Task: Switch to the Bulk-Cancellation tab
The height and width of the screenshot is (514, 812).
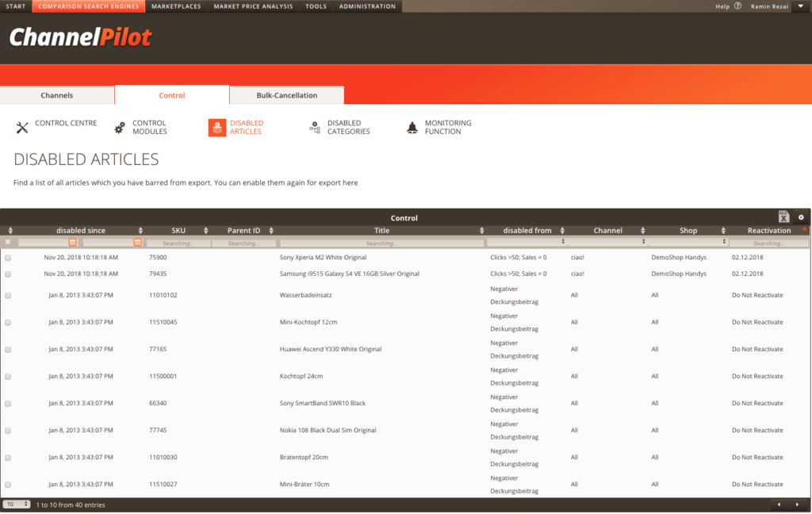Action: coord(286,95)
